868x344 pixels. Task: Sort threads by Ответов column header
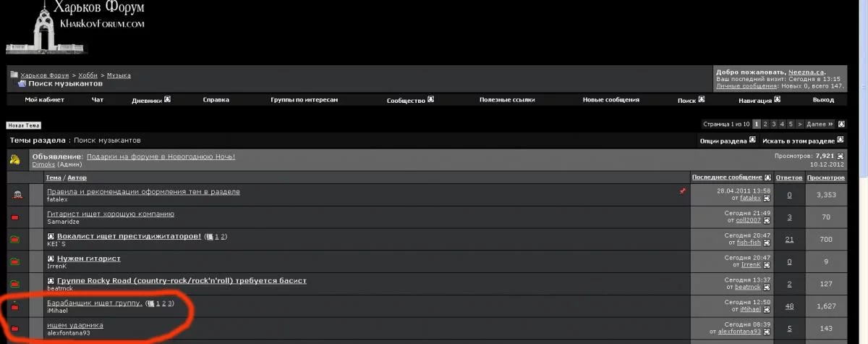tap(789, 177)
